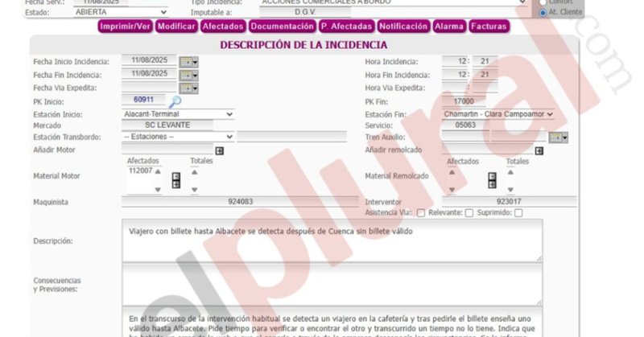644x337 pixels.
Task: Click the add/remove icon in Material Motor
Action: tap(176, 181)
